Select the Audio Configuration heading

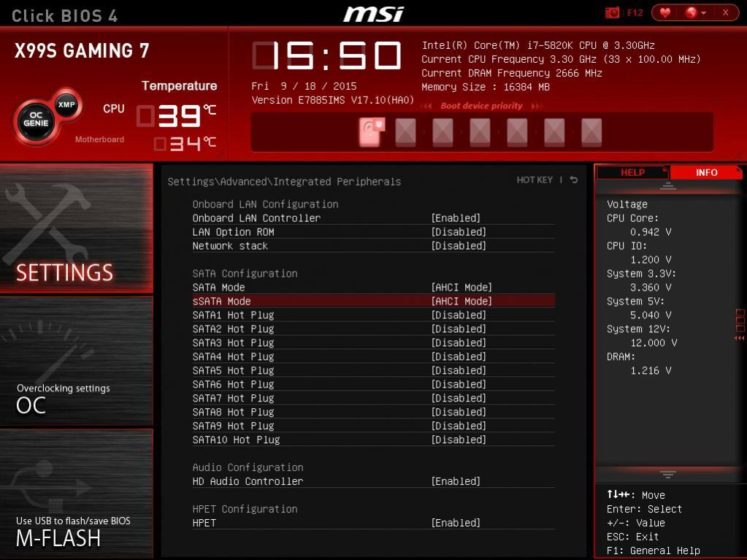[248, 467]
